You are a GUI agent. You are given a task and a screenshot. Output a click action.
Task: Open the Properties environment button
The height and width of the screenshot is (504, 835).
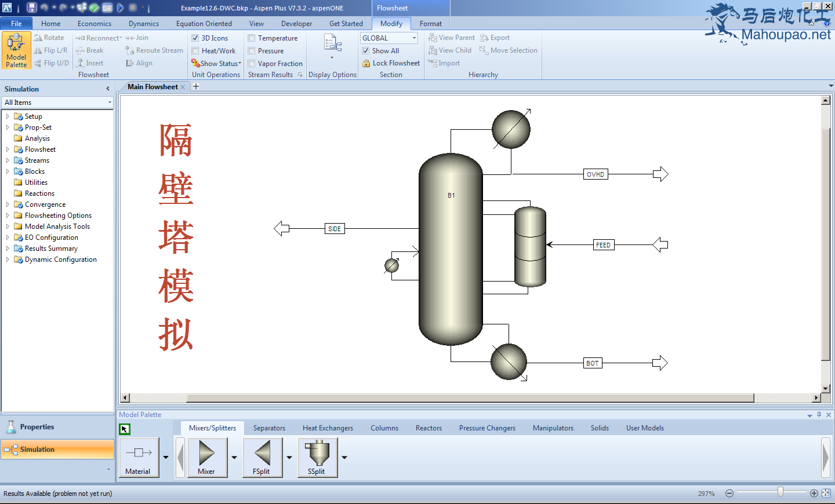[x=57, y=427]
